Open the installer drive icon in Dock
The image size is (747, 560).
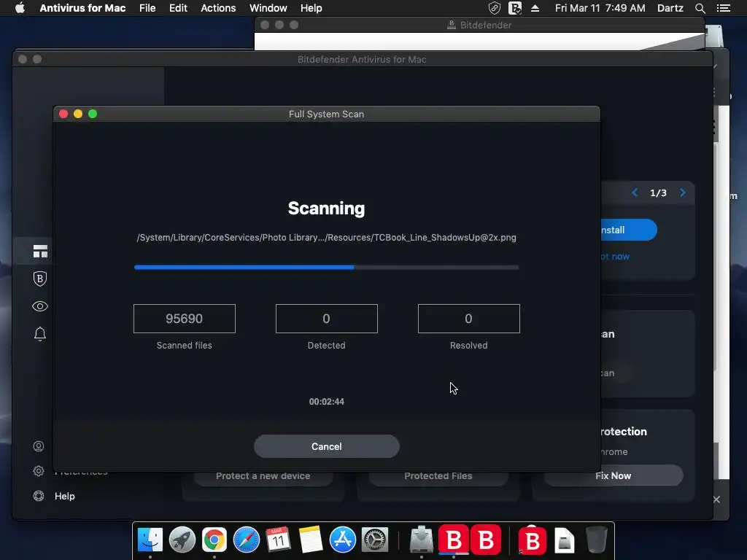point(421,540)
